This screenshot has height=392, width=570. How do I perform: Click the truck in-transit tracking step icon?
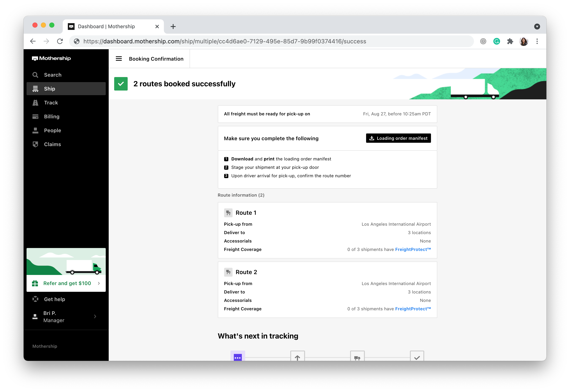coord(357,356)
